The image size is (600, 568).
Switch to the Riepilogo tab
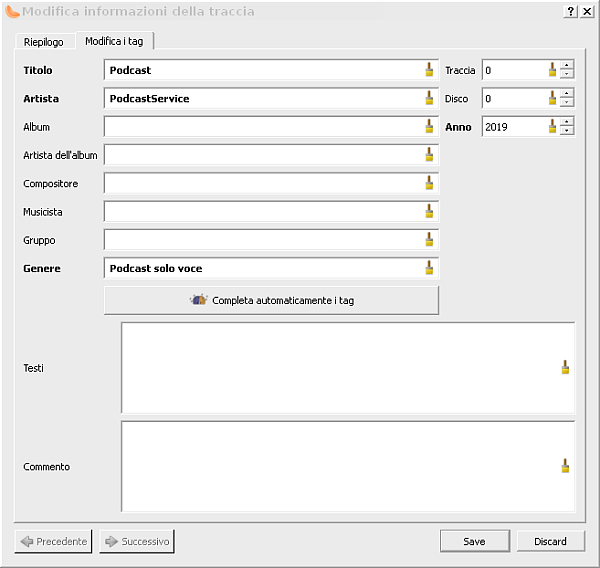(x=44, y=42)
